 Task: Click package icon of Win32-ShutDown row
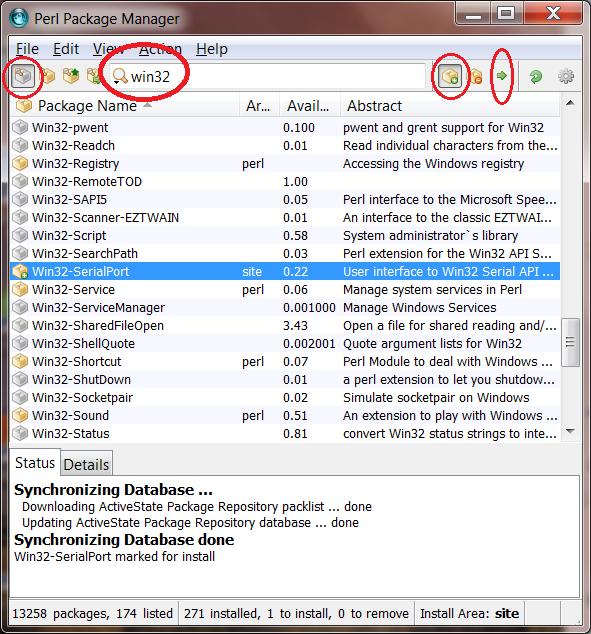point(19,379)
